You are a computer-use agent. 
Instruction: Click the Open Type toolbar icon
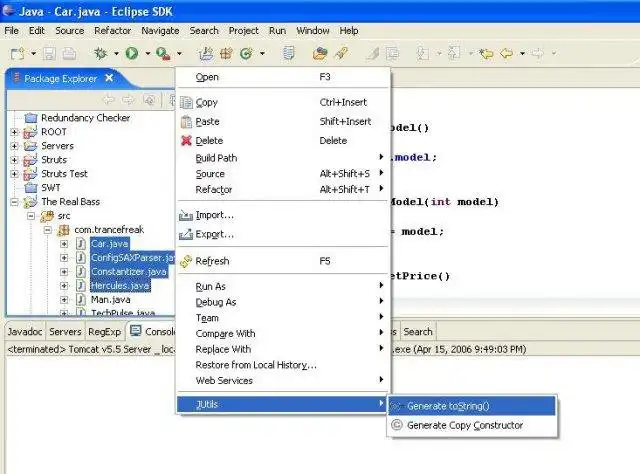coord(289,53)
